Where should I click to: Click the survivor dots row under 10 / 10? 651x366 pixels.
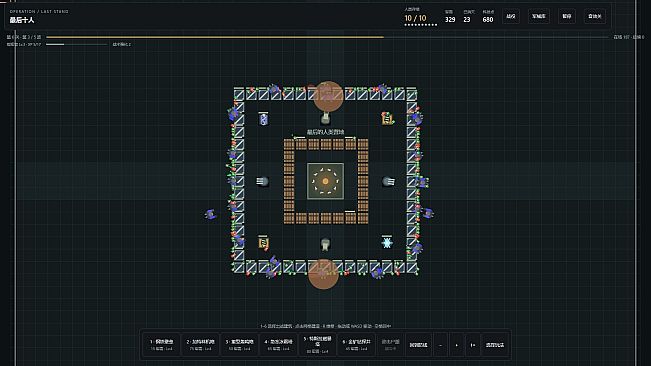pos(421,25)
